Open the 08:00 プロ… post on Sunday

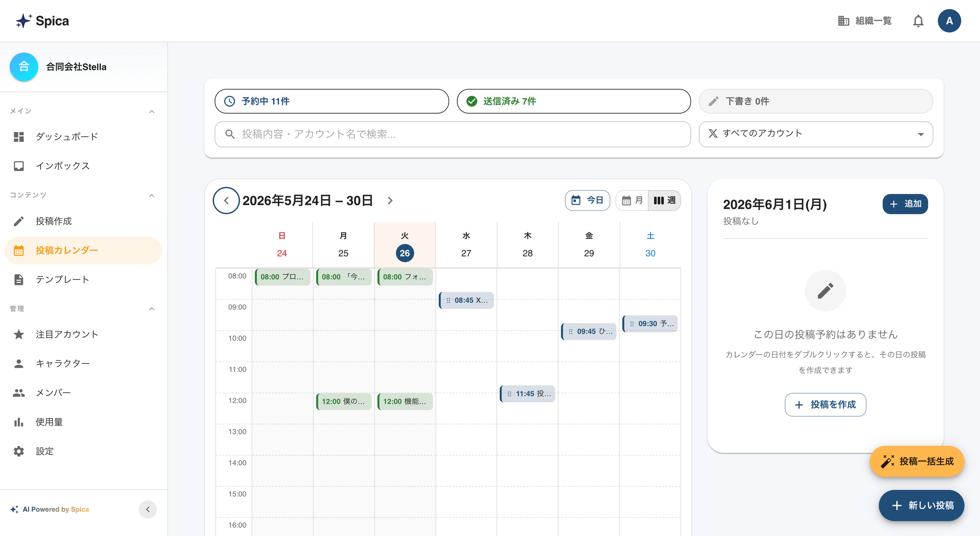point(282,277)
